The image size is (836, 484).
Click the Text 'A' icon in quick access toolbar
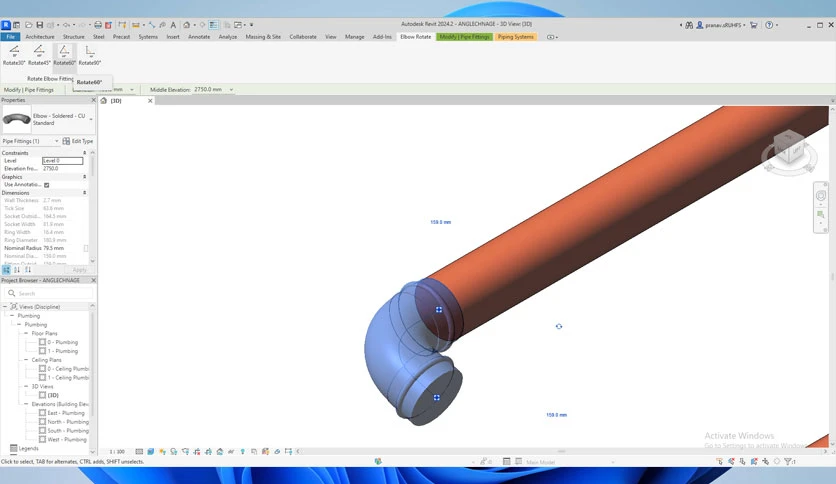click(173, 25)
